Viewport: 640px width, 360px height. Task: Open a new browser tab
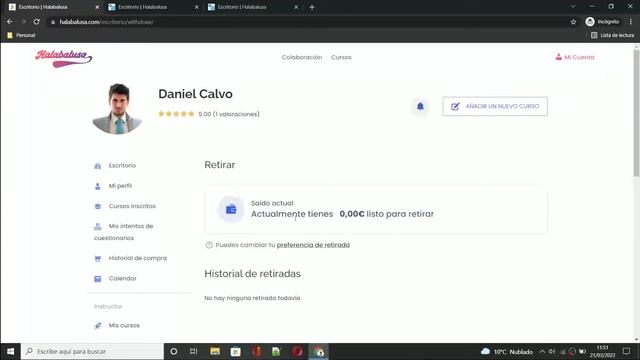click(x=312, y=7)
